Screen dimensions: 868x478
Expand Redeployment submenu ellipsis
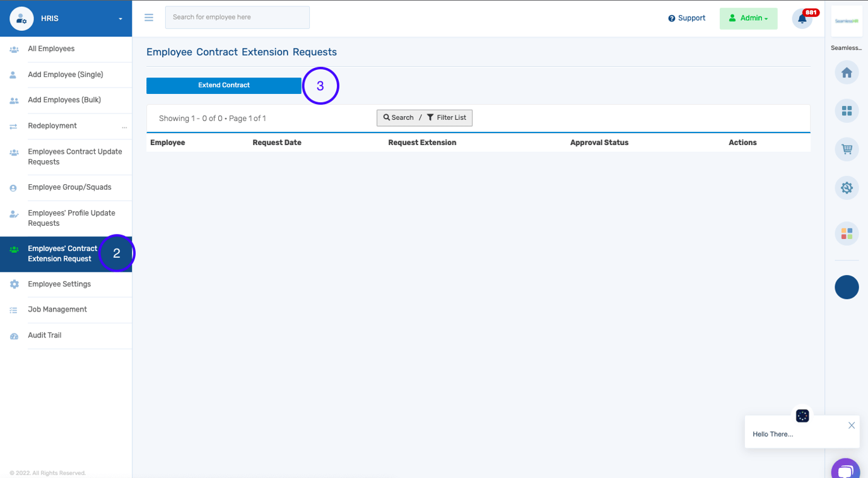124,127
